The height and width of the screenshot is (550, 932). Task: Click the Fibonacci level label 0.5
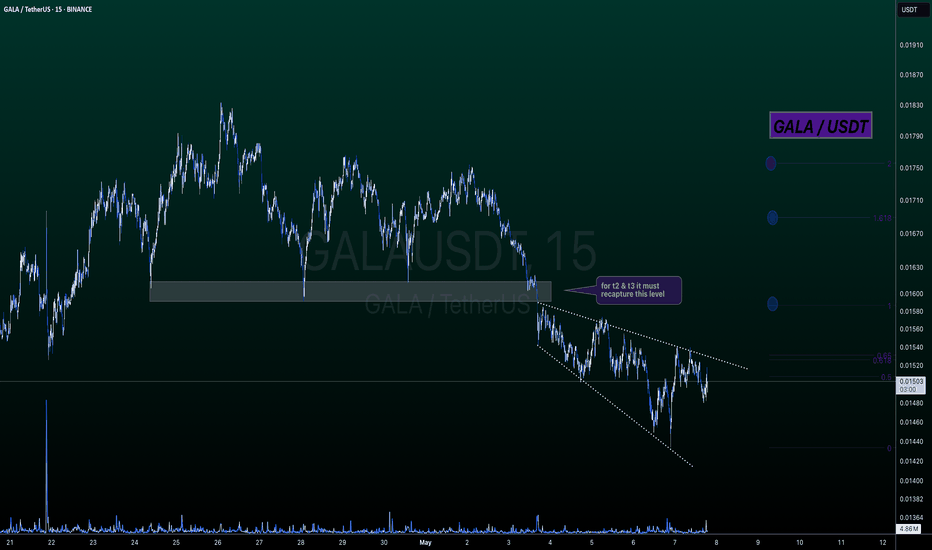(886, 377)
